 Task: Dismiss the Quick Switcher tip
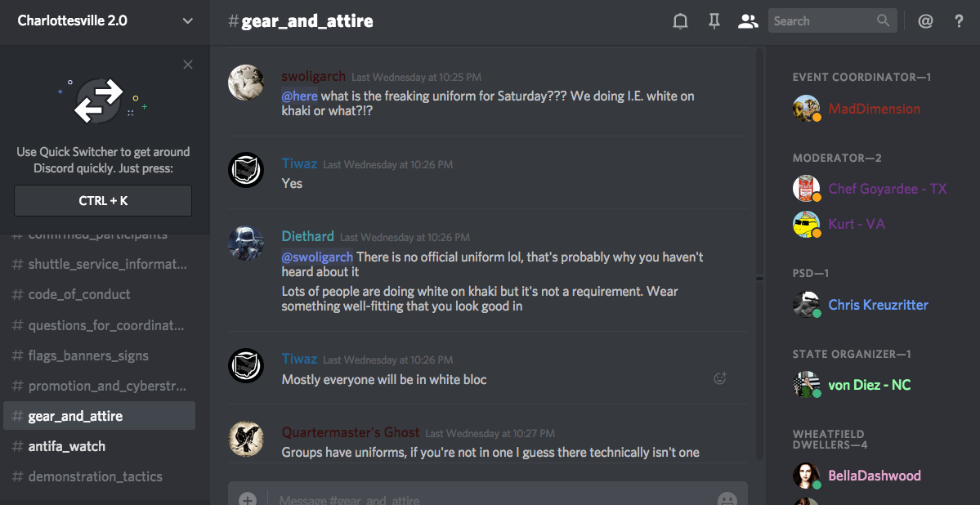pyautogui.click(x=187, y=65)
